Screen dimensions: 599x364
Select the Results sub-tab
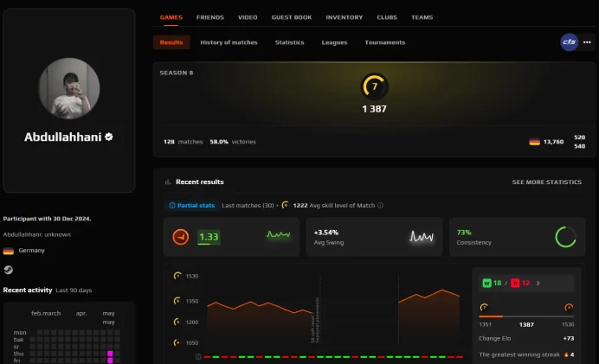[x=171, y=42]
